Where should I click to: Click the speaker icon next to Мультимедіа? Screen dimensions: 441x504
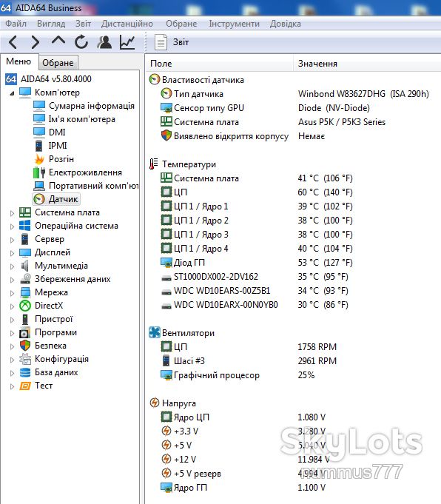25,266
